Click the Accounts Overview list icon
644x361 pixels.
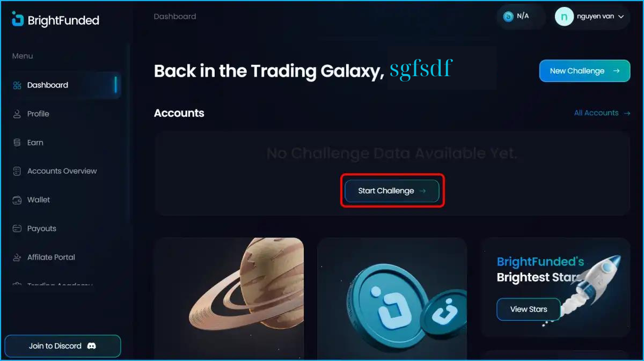(x=17, y=171)
